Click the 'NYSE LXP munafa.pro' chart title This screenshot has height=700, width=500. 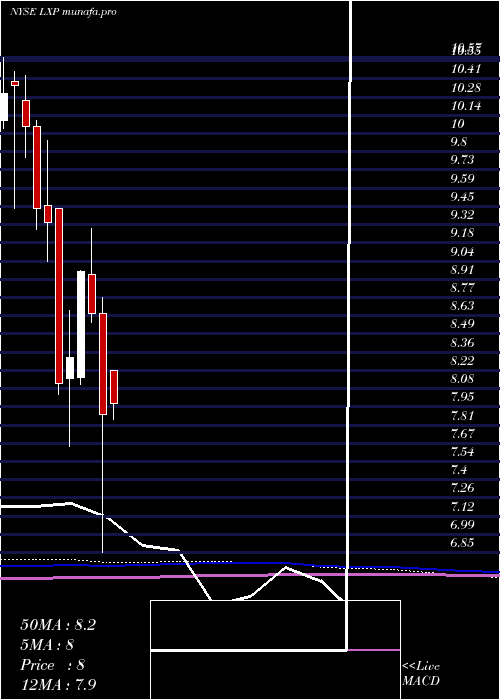[63, 12]
